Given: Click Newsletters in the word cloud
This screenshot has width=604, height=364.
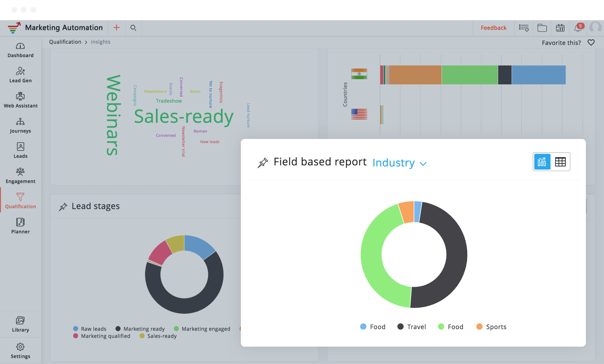Looking at the screenshot, I should pos(155,91).
